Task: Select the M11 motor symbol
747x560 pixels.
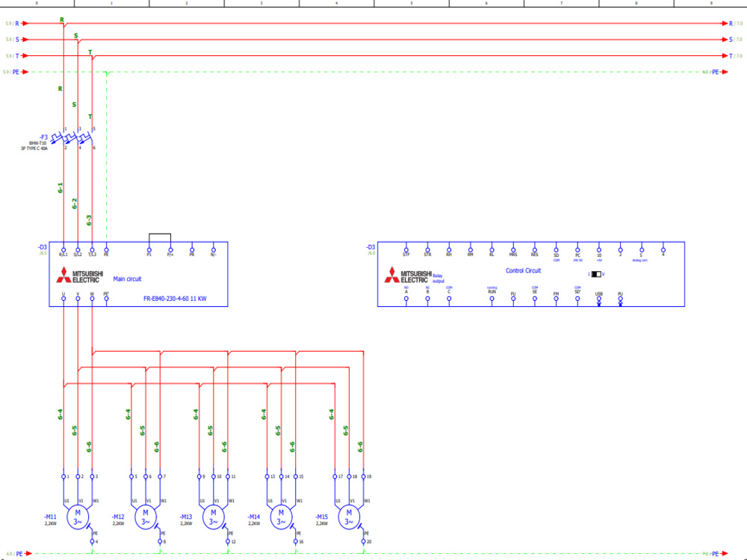Action: [x=76, y=516]
